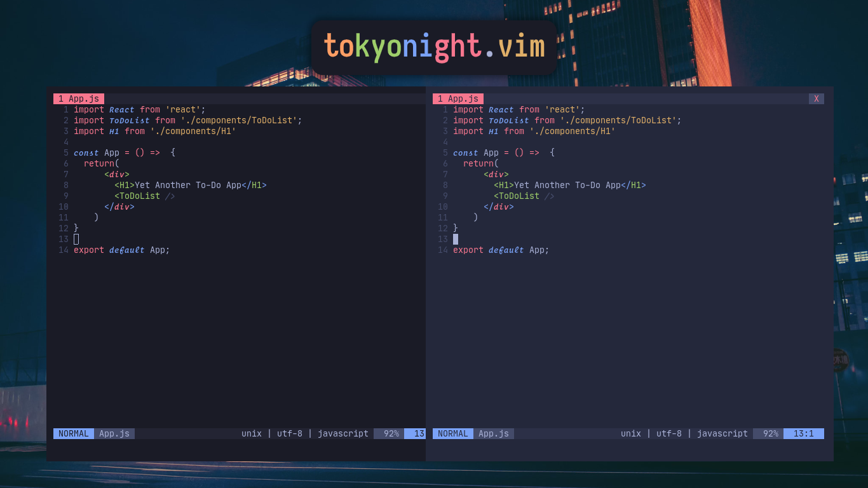Select the App.js tab in left pane

[x=79, y=98]
